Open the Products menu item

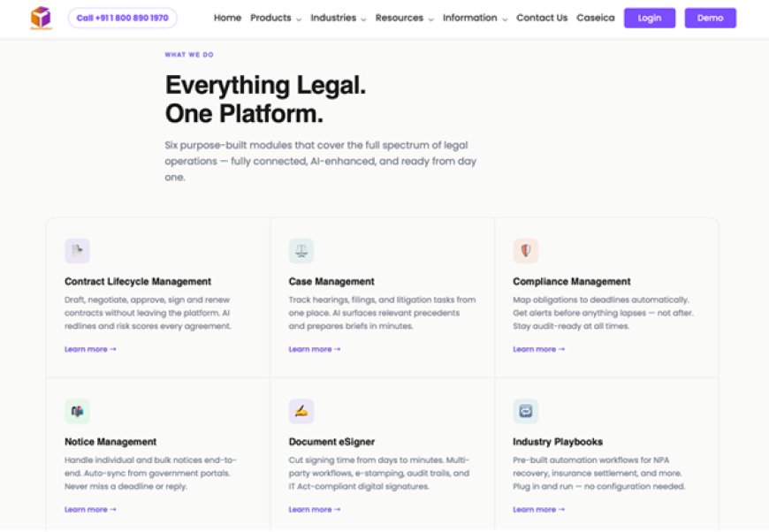[270, 18]
